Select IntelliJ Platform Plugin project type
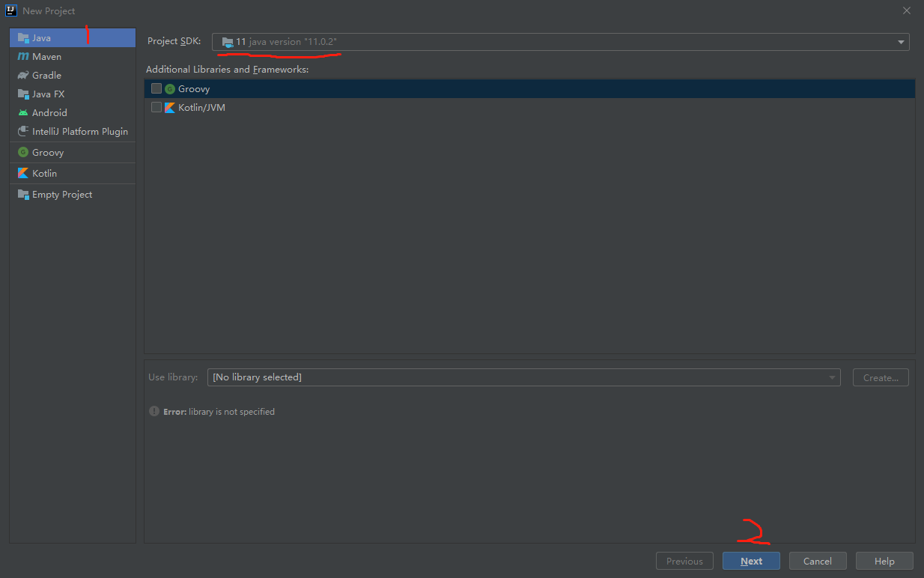The height and width of the screenshot is (578, 924). click(73, 131)
